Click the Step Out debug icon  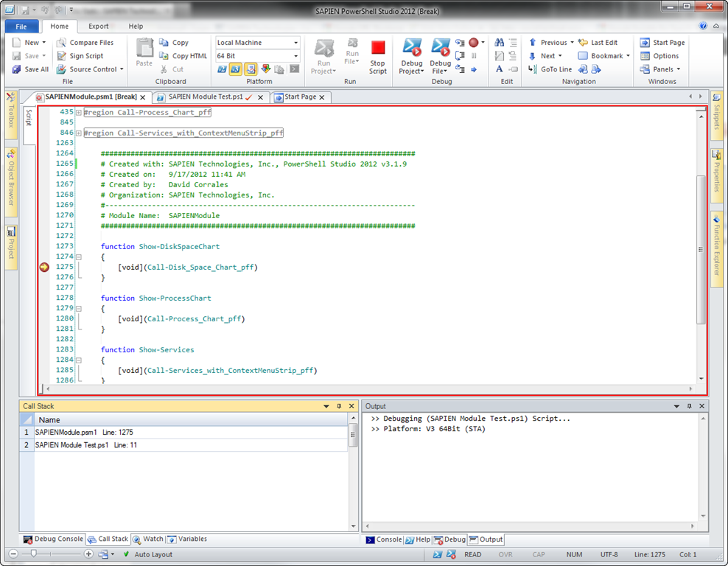coord(460,69)
